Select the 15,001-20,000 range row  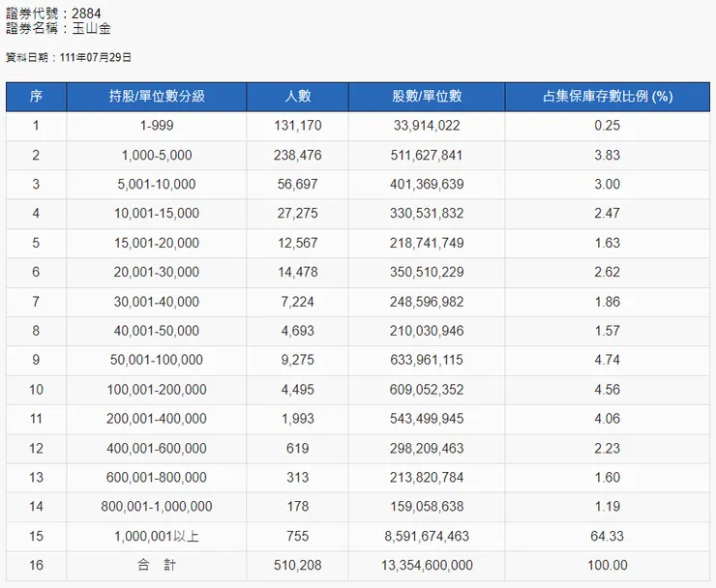(157, 243)
